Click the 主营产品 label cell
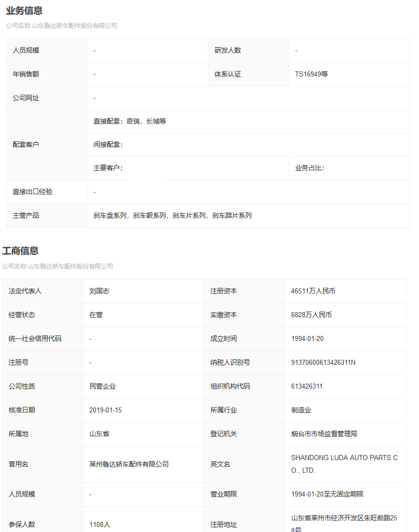The height and width of the screenshot is (532, 419). [x=47, y=215]
